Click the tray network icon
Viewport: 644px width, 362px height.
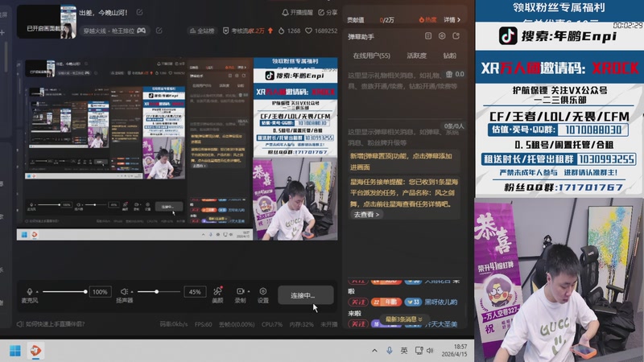tap(419, 351)
